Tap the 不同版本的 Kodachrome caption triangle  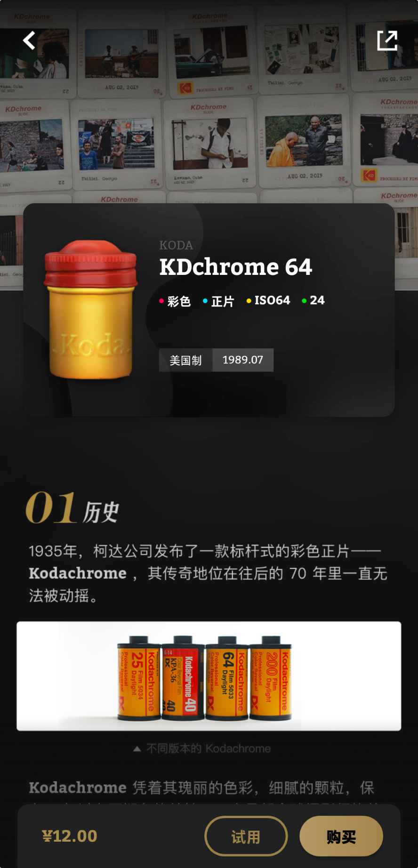137,748
